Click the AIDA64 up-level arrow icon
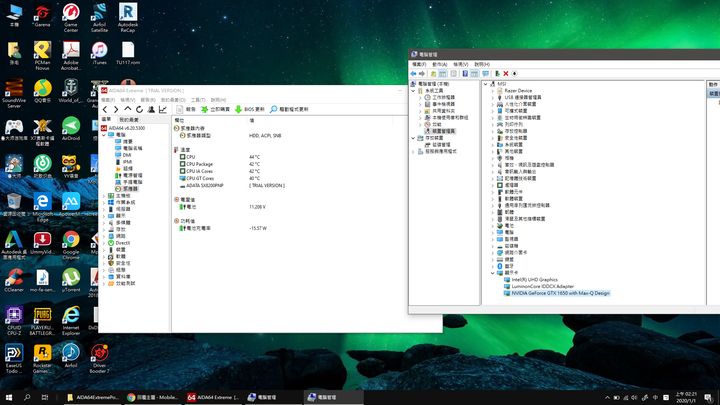This screenshot has width=720, height=405. (128, 109)
